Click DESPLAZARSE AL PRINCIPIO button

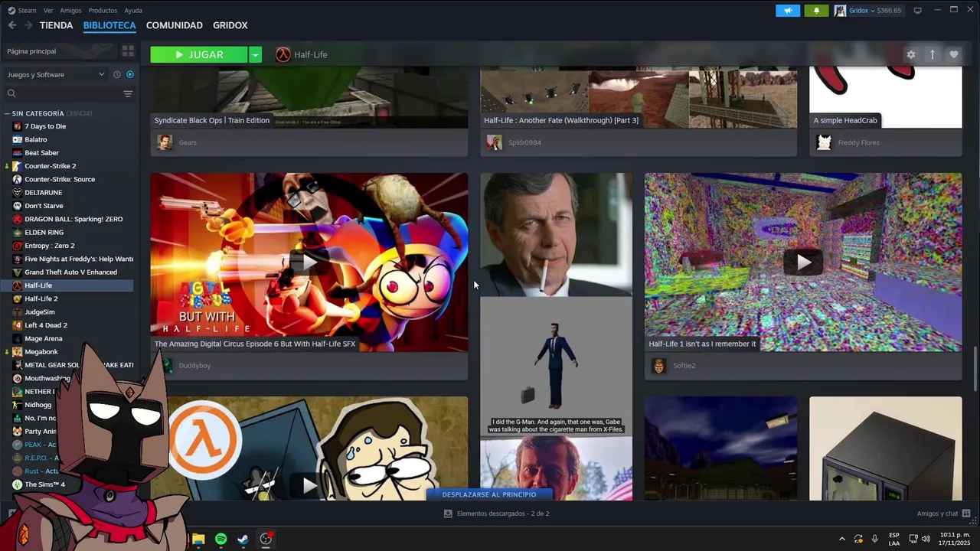[489, 494]
